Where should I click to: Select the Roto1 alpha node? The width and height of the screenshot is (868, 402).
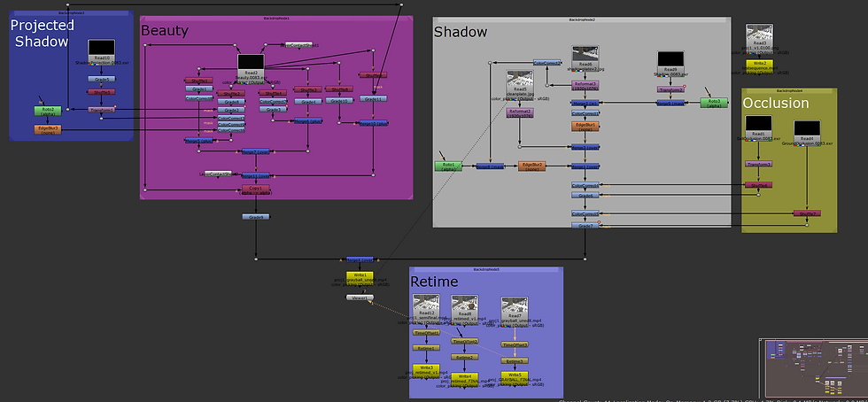tap(448, 166)
